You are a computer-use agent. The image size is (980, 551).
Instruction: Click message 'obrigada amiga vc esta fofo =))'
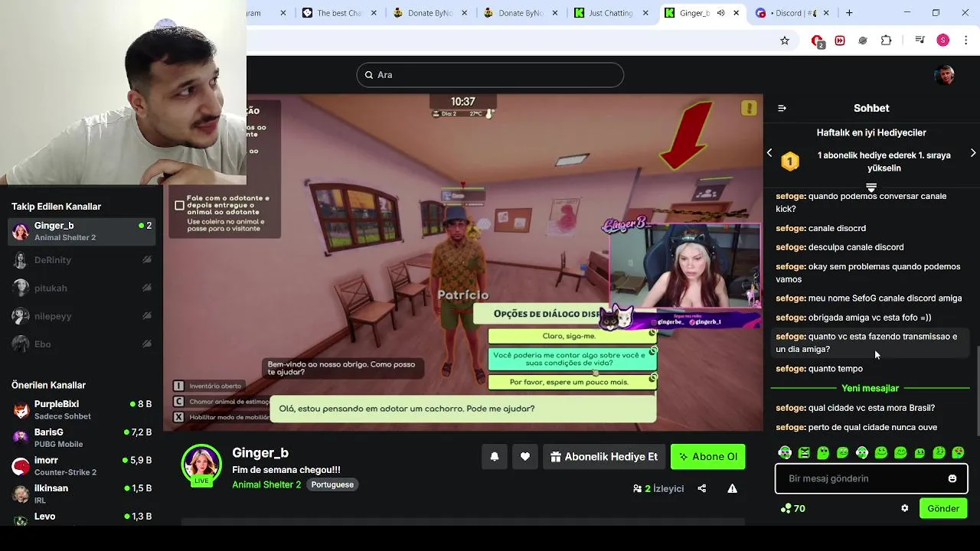[x=870, y=318]
